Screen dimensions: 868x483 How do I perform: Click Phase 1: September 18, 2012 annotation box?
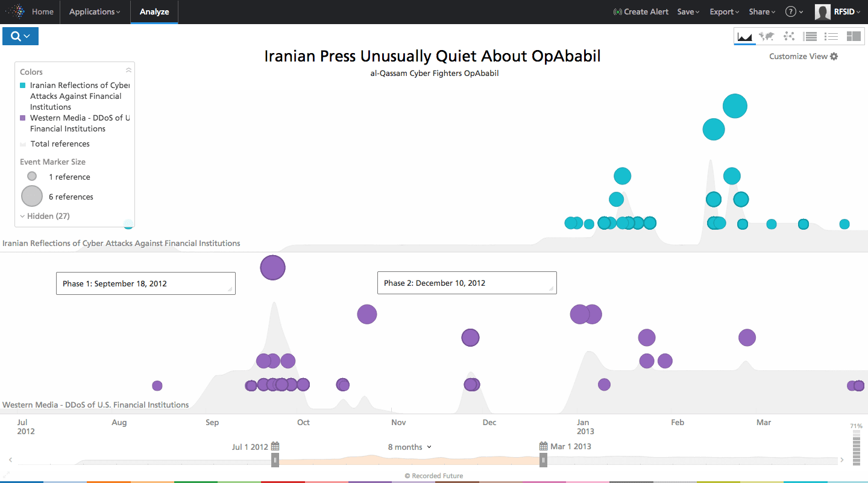146,283
